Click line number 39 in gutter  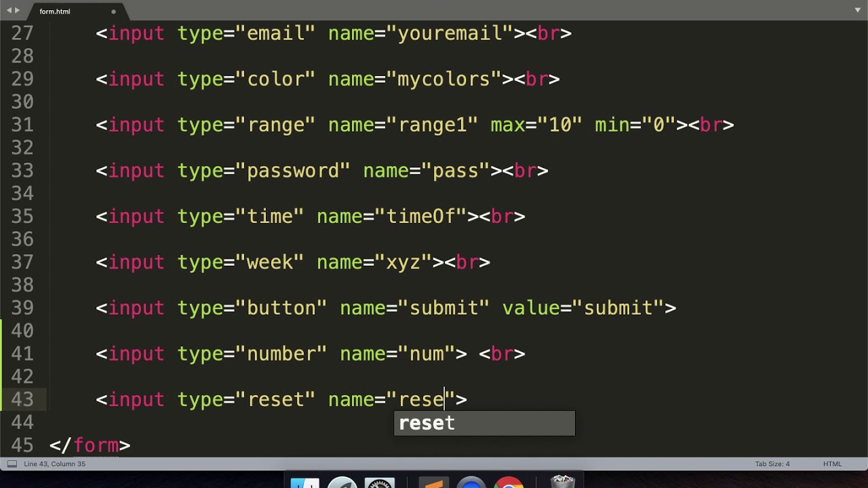click(x=22, y=308)
